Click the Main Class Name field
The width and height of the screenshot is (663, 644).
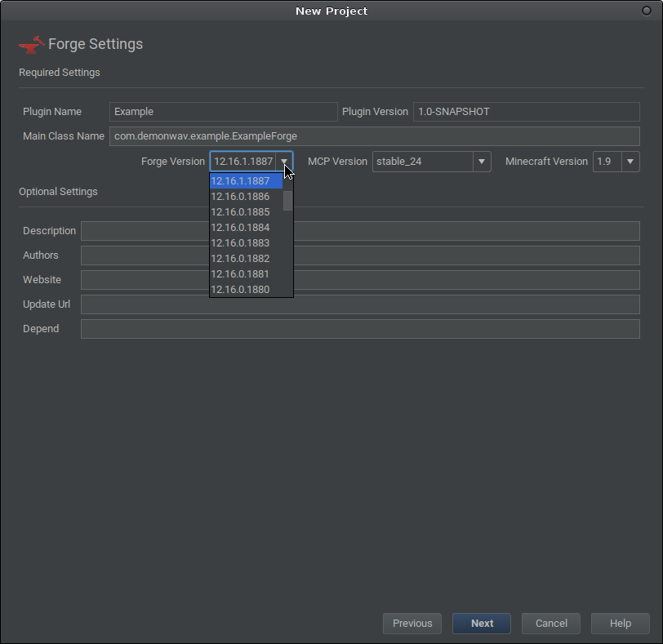click(374, 136)
